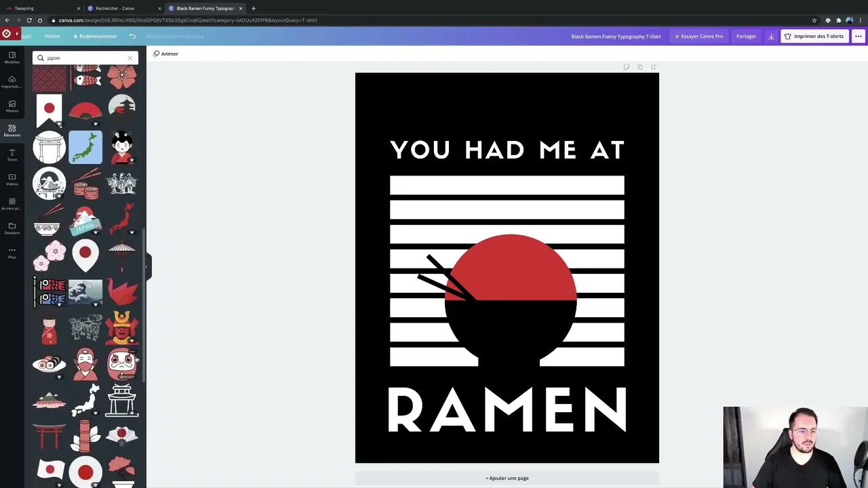Insert the Japanese flag banner element
Screen dimensions: 868x488
tap(49, 111)
